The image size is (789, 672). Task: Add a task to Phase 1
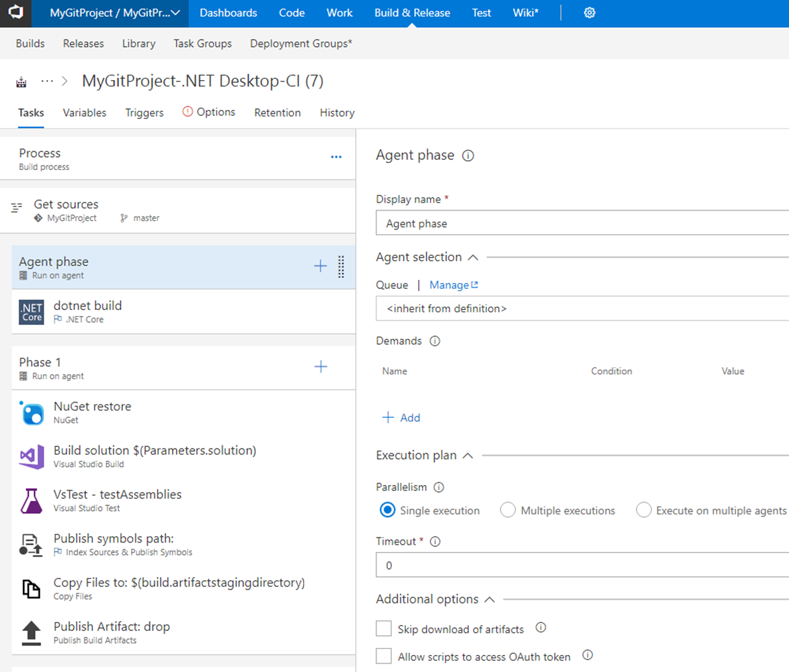[321, 367]
